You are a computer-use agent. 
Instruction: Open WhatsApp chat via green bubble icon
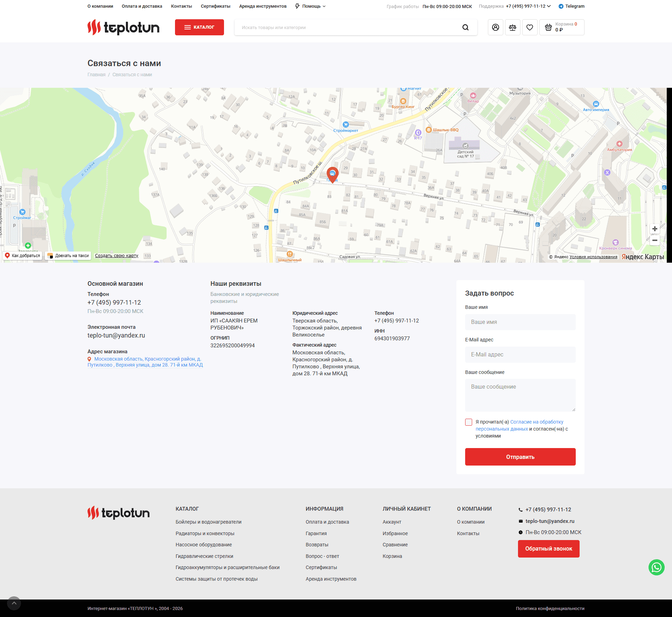pyautogui.click(x=657, y=567)
